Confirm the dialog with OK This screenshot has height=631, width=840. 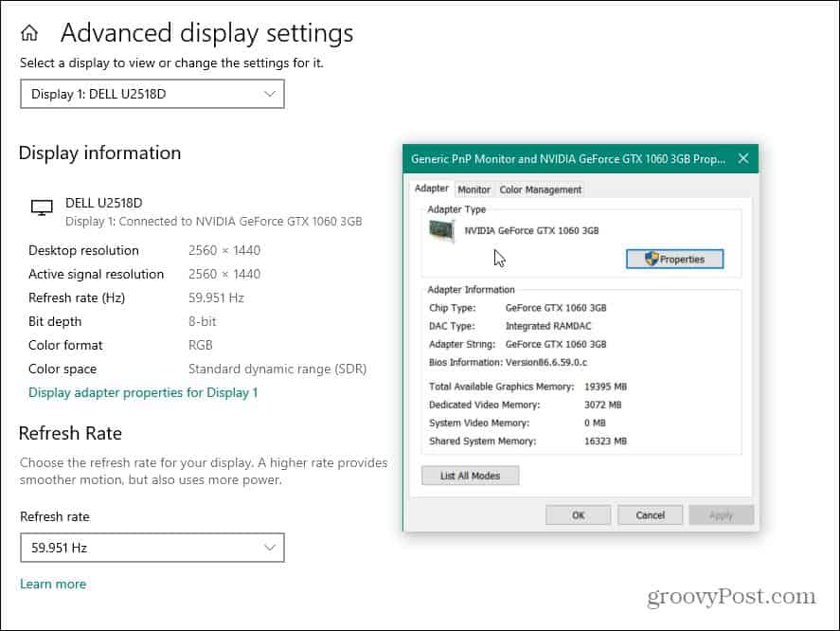click(578, 515)
